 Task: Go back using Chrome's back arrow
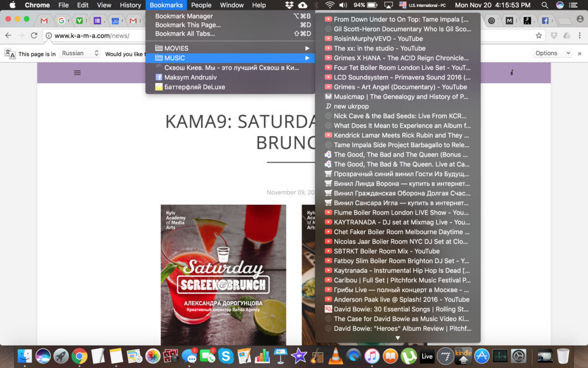[x=8, y=35]
